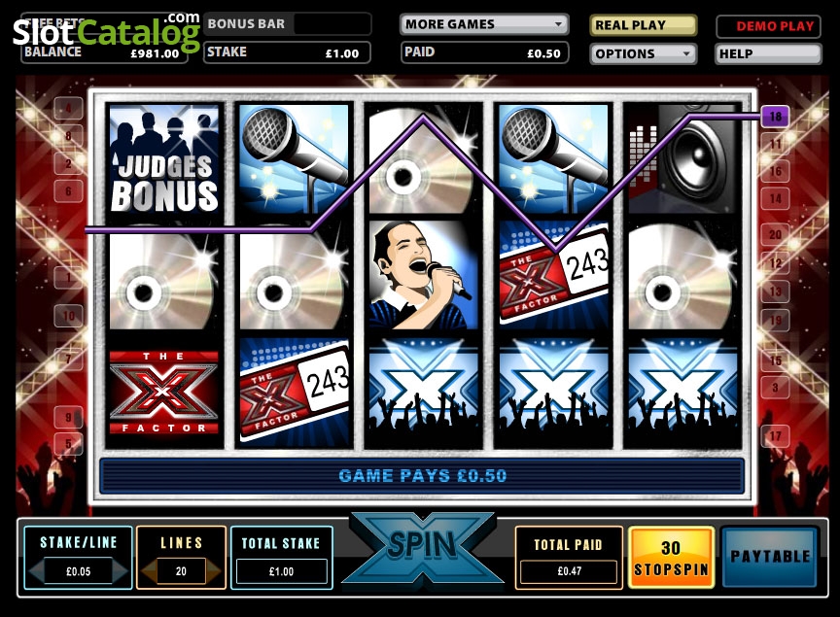Switch to Real Play mode
The width and height of the screenshot is (840, 617).
[x=643, y=25]
